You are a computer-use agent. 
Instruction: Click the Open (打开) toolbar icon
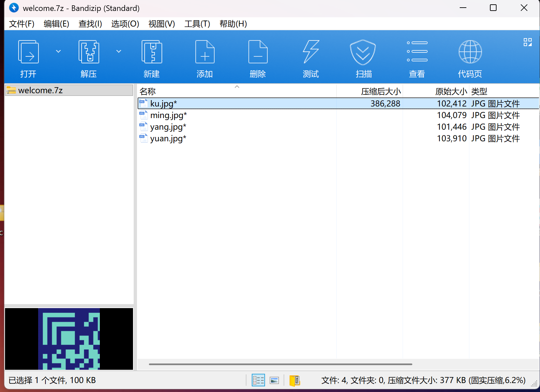pyautogui.click(x=28, y=52)
